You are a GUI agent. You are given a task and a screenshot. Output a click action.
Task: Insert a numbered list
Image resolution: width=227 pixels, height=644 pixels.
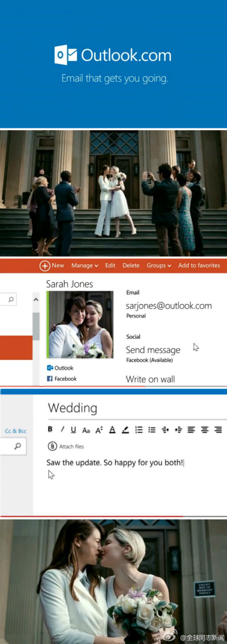(139, 429)
